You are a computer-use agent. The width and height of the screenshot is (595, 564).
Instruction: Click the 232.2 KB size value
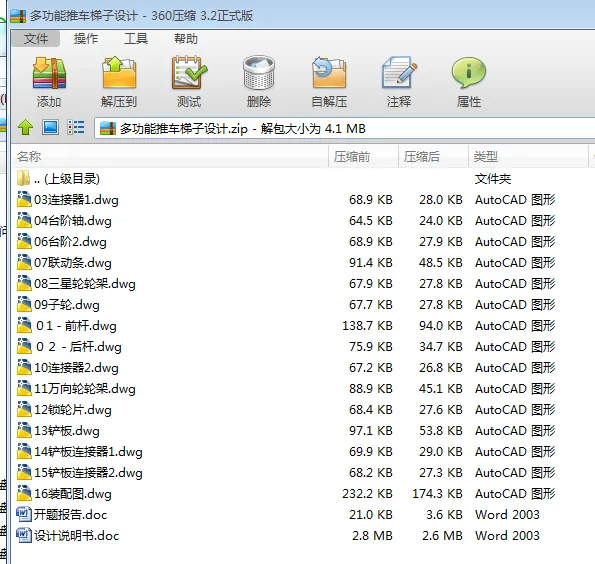[367, 493]
